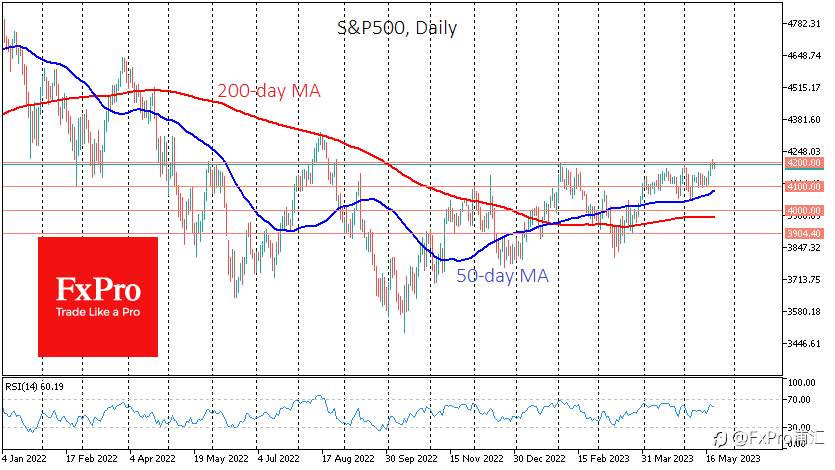Click the 3713.75 price axis value
The height and width of the screenshot is (470, 835).
click(x=804, y=279)
